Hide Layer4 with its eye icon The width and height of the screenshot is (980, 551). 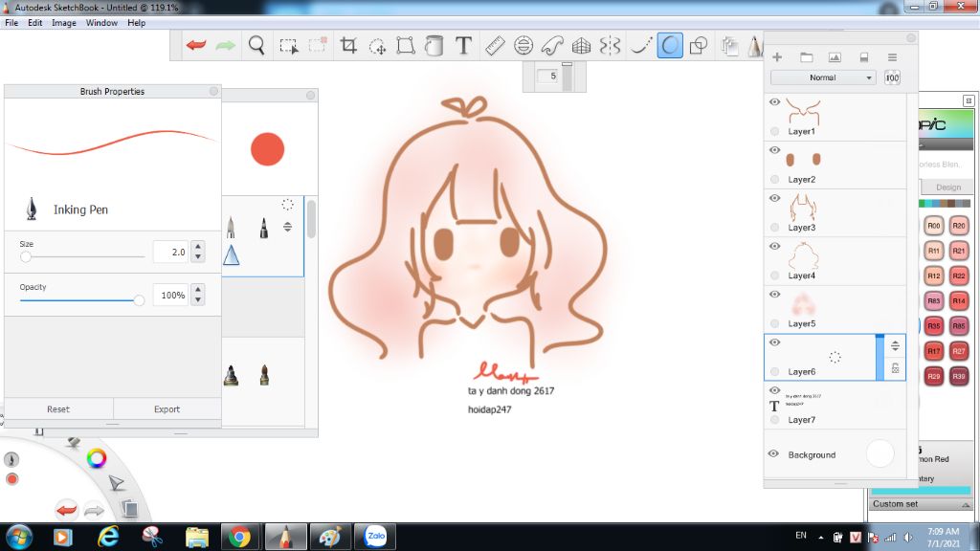click(774, 246)
